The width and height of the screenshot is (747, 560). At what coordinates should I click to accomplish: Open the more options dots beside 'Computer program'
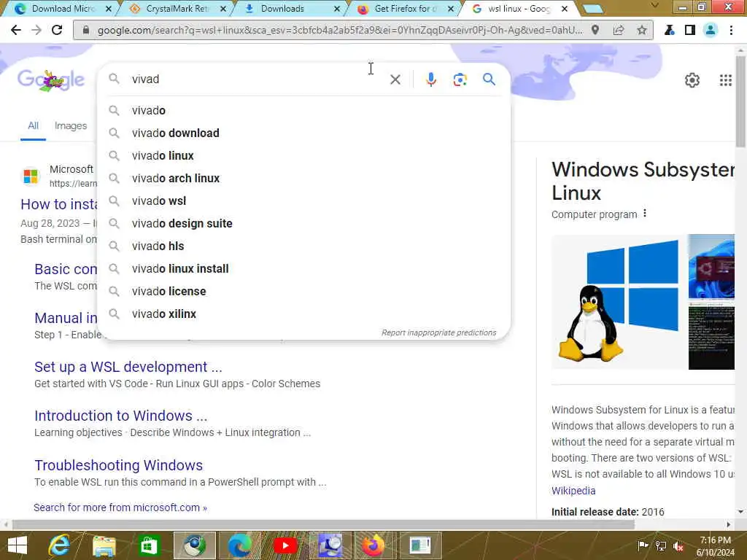[x=645, y=214]
